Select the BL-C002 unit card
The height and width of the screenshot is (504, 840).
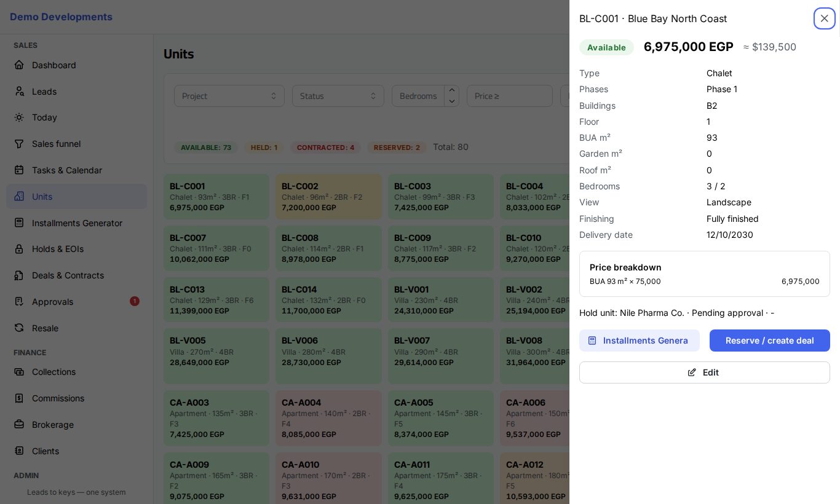click(328, 197)
